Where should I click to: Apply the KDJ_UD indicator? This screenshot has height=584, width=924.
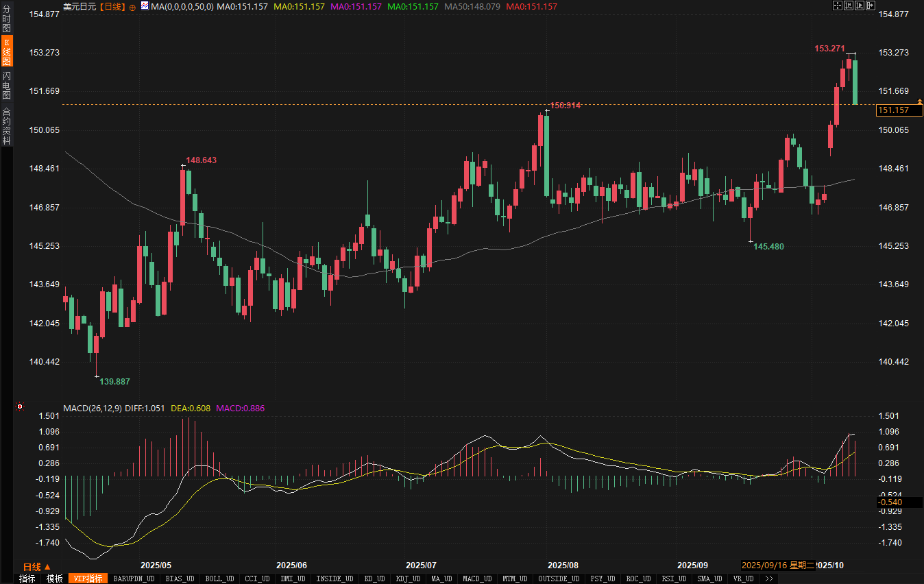pos(408,579)
